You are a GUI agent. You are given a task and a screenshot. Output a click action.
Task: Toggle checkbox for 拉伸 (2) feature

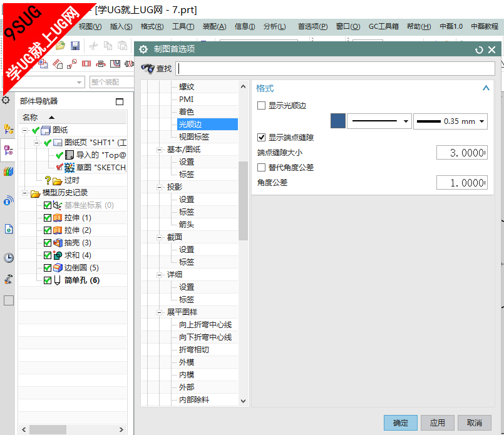pyautogui.click(x=48, y=230)
